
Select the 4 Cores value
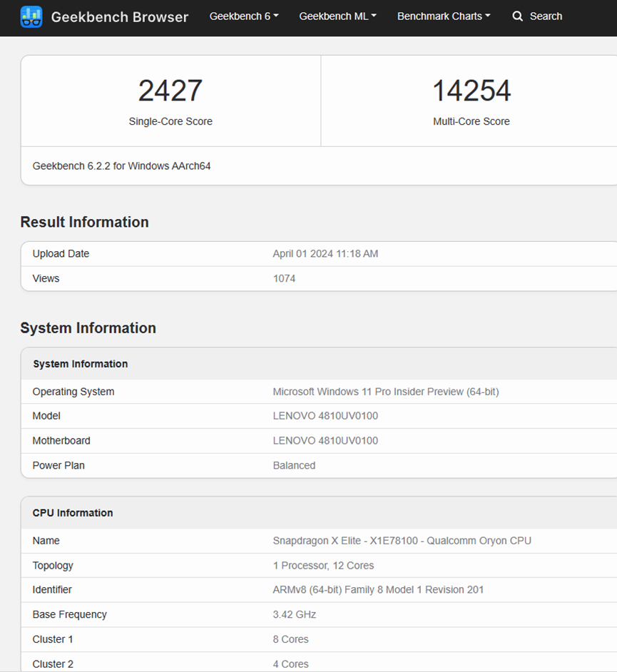coord(290,664)
